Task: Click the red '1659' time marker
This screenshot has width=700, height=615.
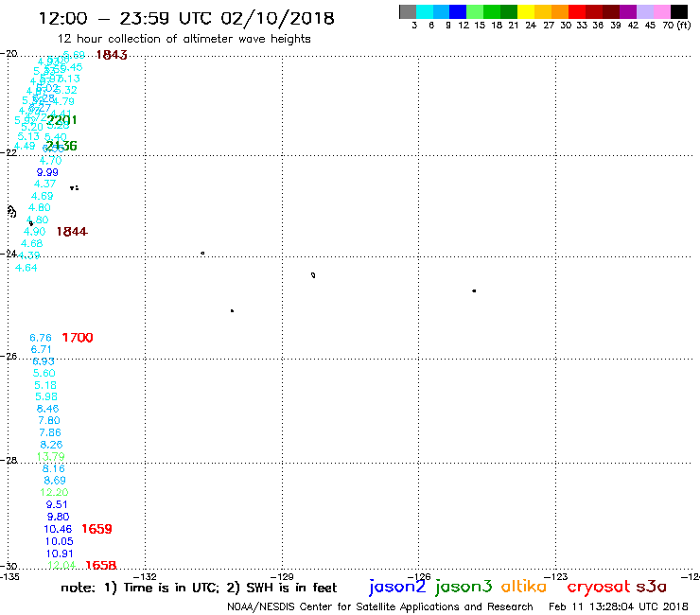Action: click(x=96, y=529)
